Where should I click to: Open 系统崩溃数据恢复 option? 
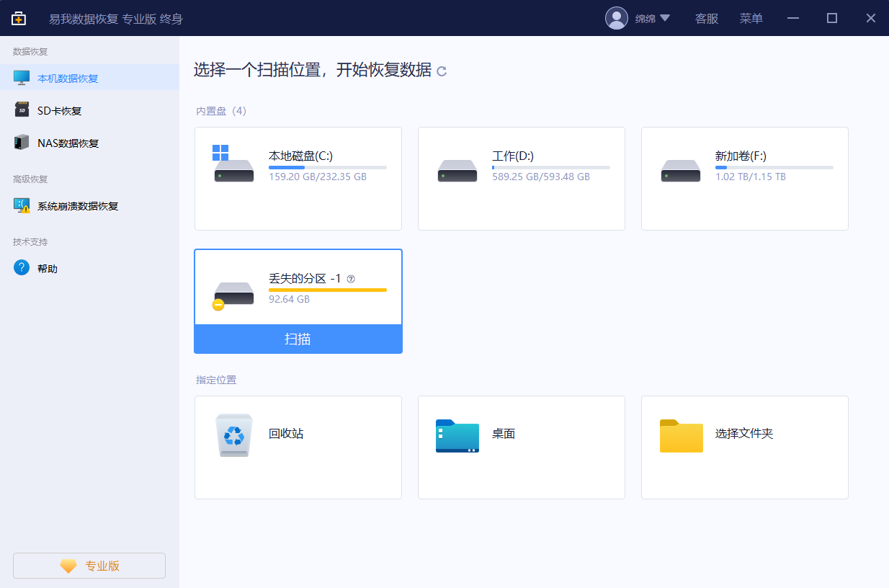point(78,205)
